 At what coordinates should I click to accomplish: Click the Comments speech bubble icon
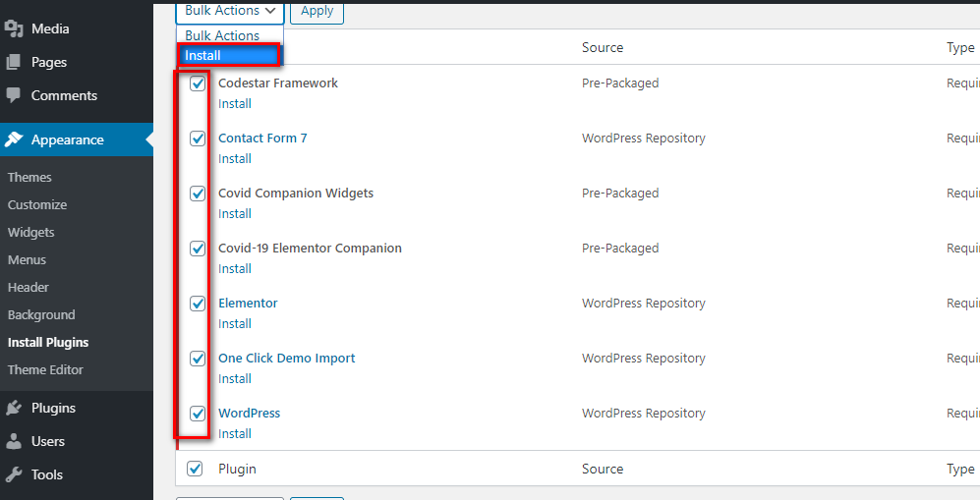(x=14, y=95)
